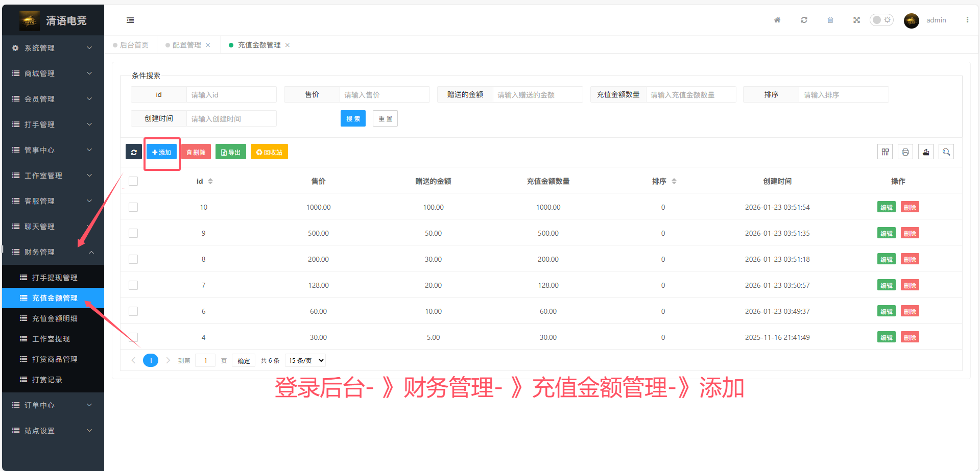Collapse the sidebar with the menu icon
Viewport: 980px width, 471px height.
[x=130, y=20]
